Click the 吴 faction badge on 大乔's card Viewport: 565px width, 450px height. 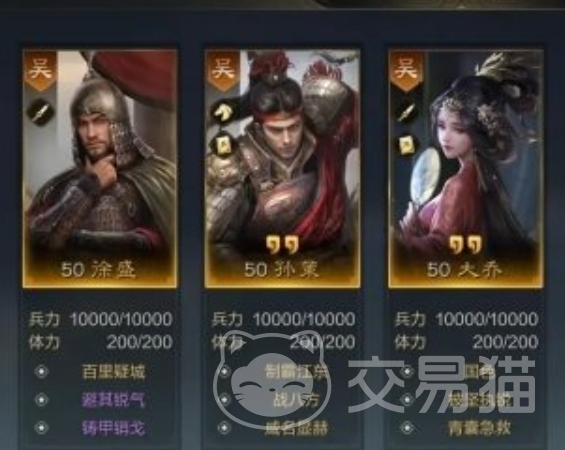[x=406, y=70]
